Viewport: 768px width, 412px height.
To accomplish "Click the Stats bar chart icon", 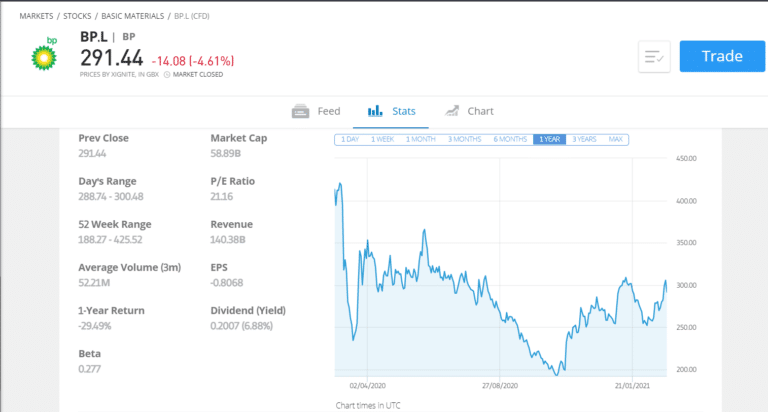I will 375,111.
